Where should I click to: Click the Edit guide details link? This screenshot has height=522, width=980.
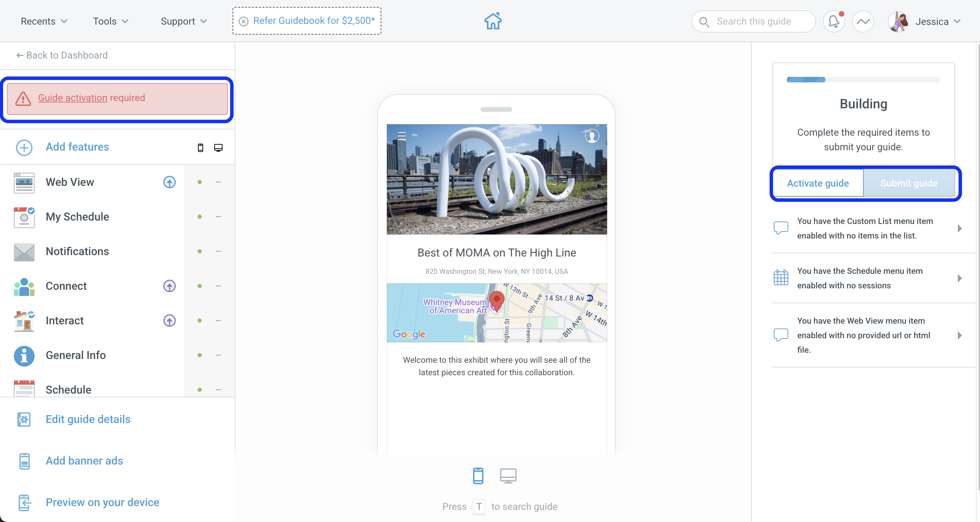pos(88,419)
